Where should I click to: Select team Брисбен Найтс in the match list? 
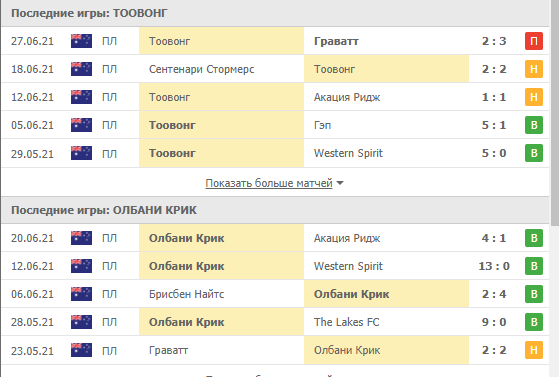[186, 294]
